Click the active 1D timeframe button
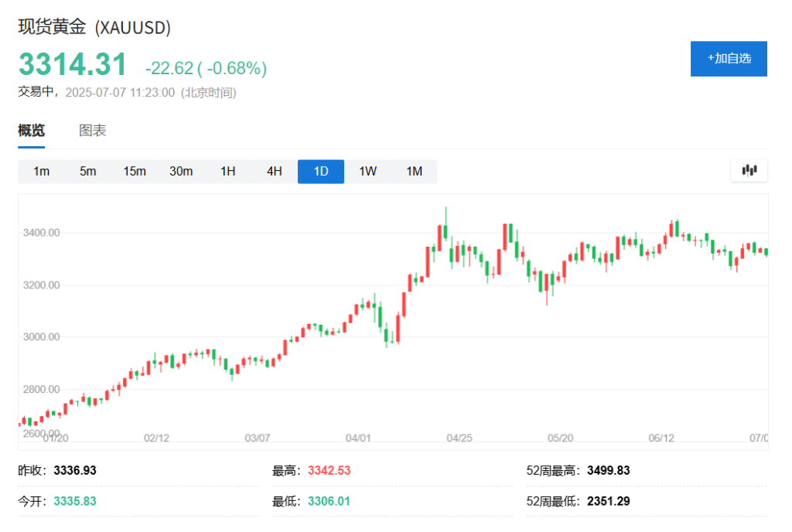792x532 pixels. [321, 172]
